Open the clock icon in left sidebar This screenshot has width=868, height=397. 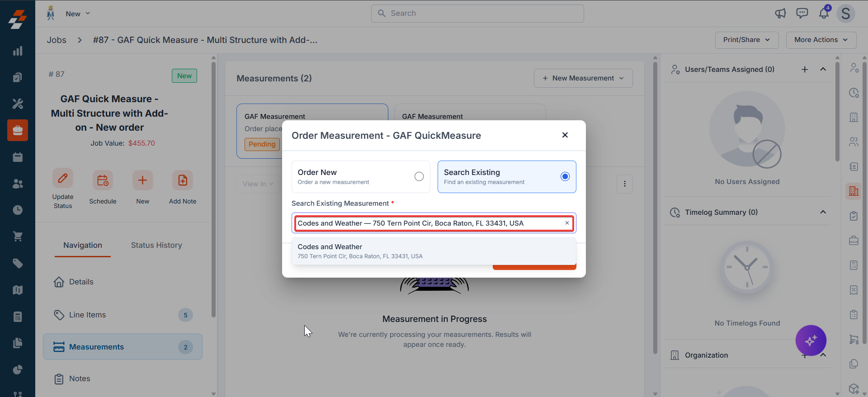pyautogui.click(x=18, y=210)
